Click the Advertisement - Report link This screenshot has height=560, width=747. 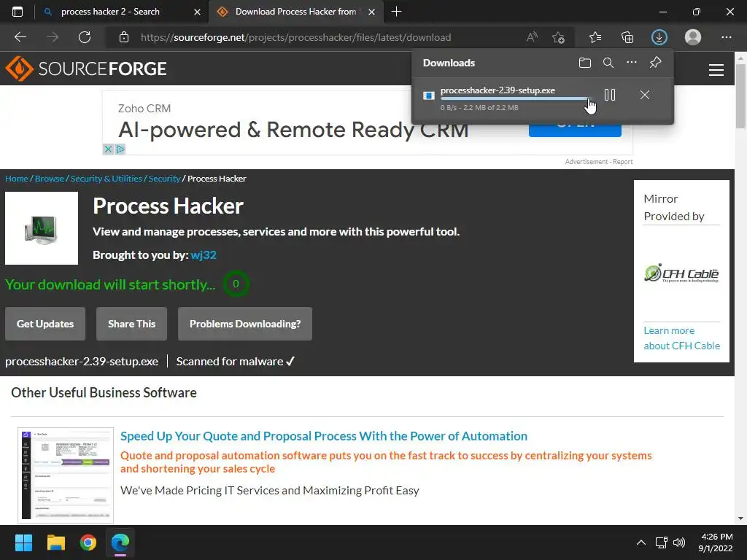[x=599, y=162]
